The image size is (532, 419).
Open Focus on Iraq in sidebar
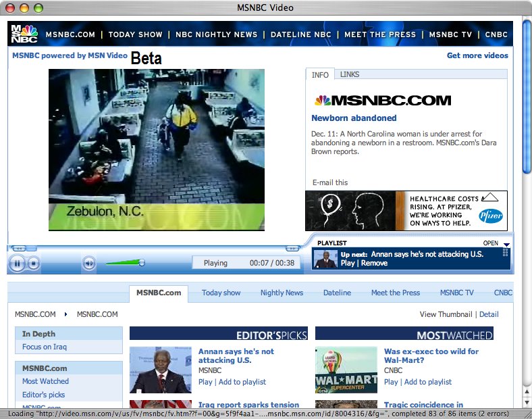coord(45,347)
